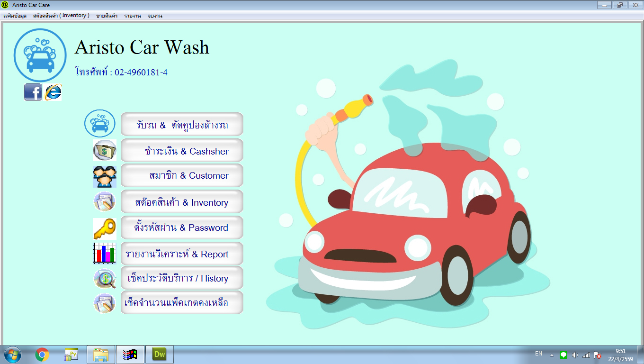
Task: Click the bar chart icon beside Report
Action: tap(104, 253)
